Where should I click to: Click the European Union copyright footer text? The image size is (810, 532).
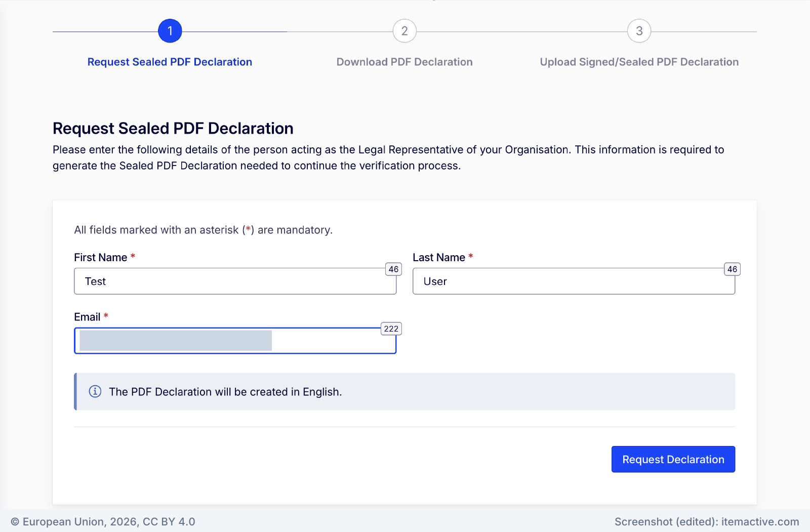click(x=103, y=521)
